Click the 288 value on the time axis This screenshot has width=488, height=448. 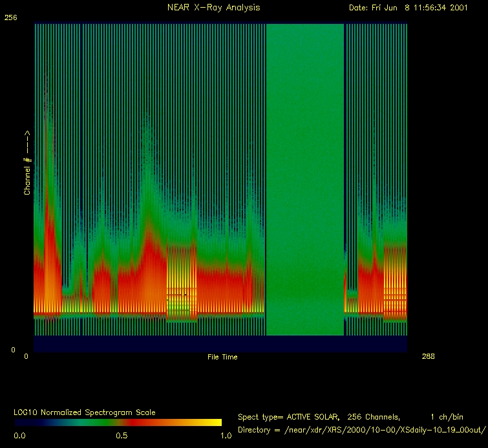click(428, 356)
